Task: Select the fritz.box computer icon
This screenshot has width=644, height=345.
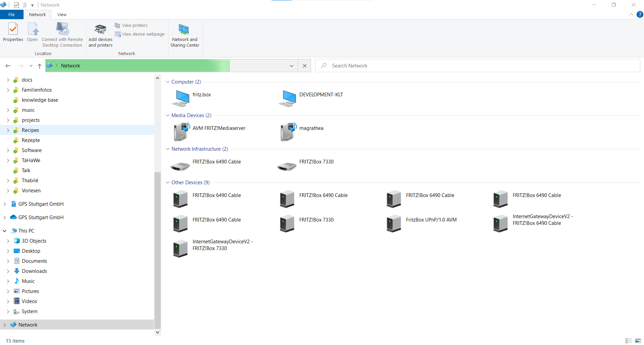Action: point(181,98)
